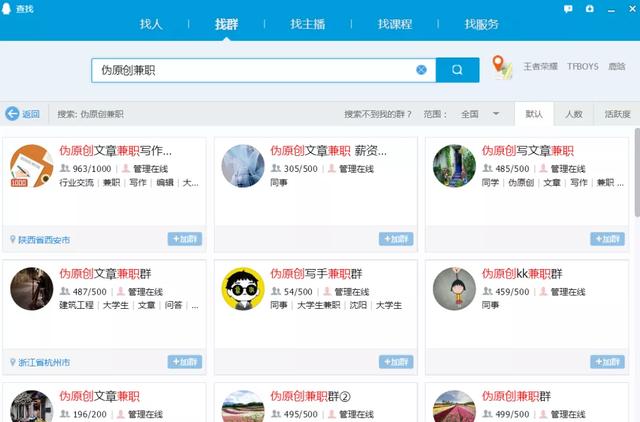Sort results by 人数
Viewport: 640px width, 422px height.
click(x=573, y=114)
